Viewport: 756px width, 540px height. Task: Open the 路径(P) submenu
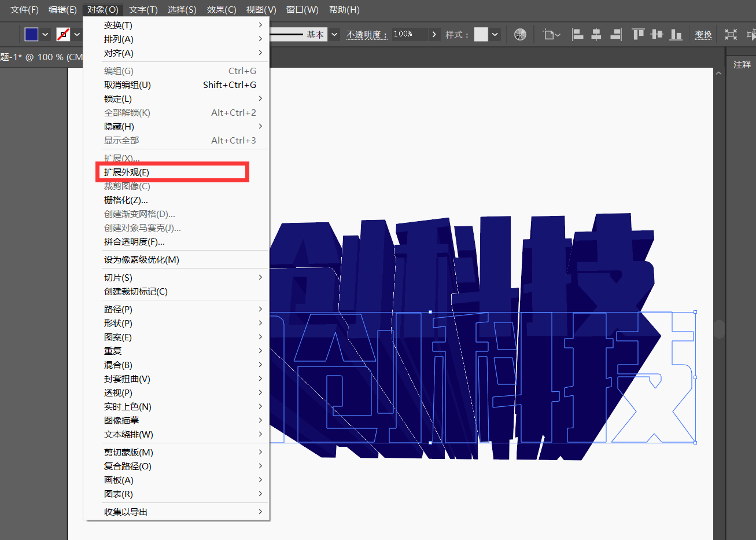pyautogui.click(x=119, y=310)
